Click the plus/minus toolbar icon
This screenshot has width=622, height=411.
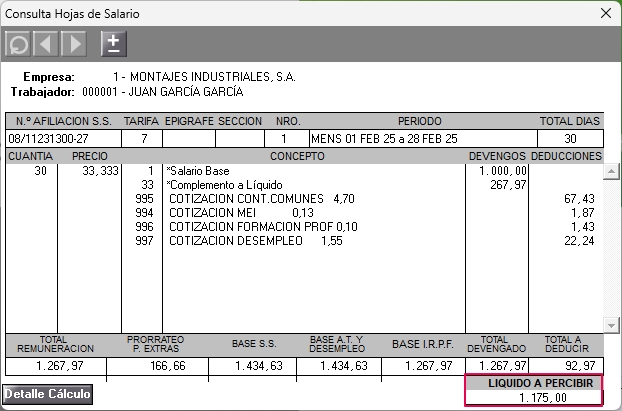(x=114, y=44)
